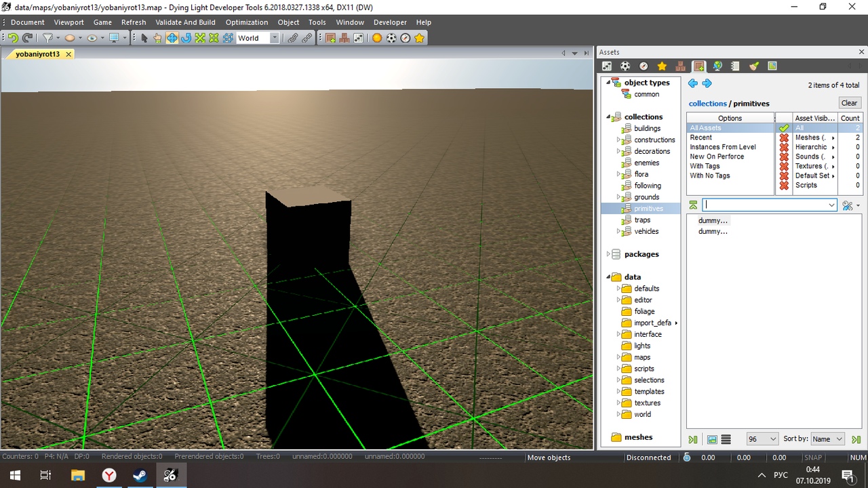The width and height of the screenshot is (868, 488).
Task: Expand the constructions collection
Action: coord(618,140)
